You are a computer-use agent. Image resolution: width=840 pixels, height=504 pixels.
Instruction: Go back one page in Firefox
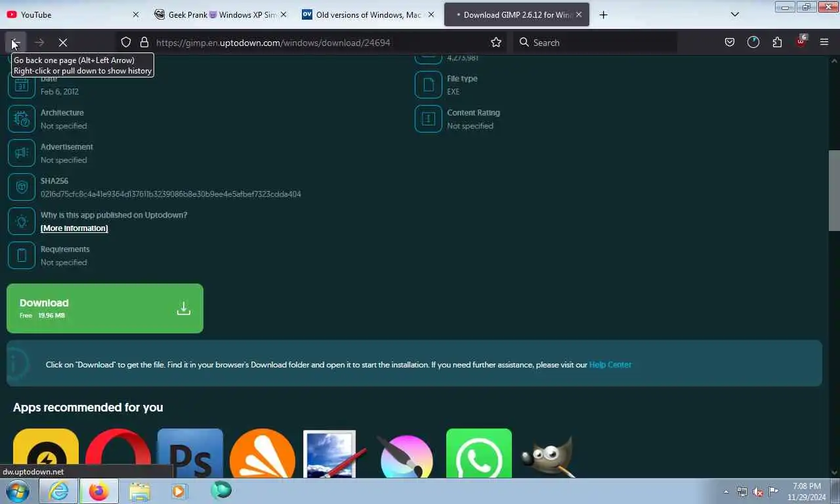[x=16, y=42]
